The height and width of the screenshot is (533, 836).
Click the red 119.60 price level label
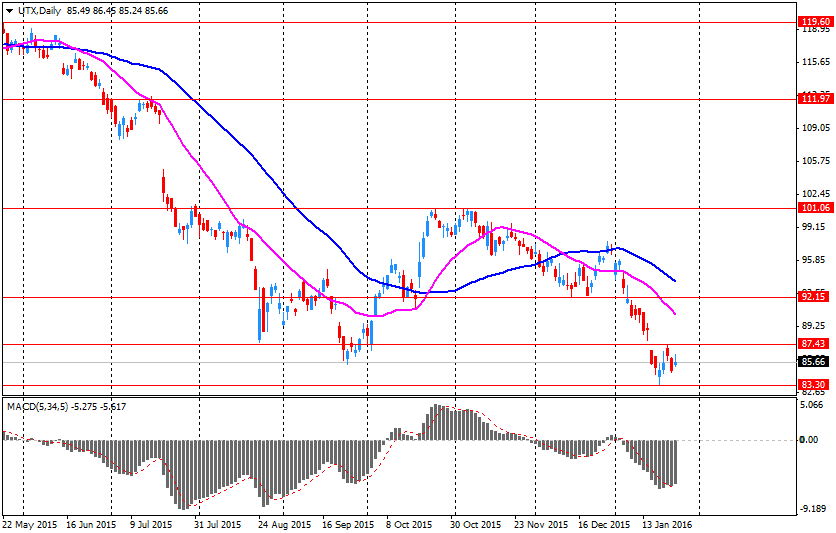point(816,22)
